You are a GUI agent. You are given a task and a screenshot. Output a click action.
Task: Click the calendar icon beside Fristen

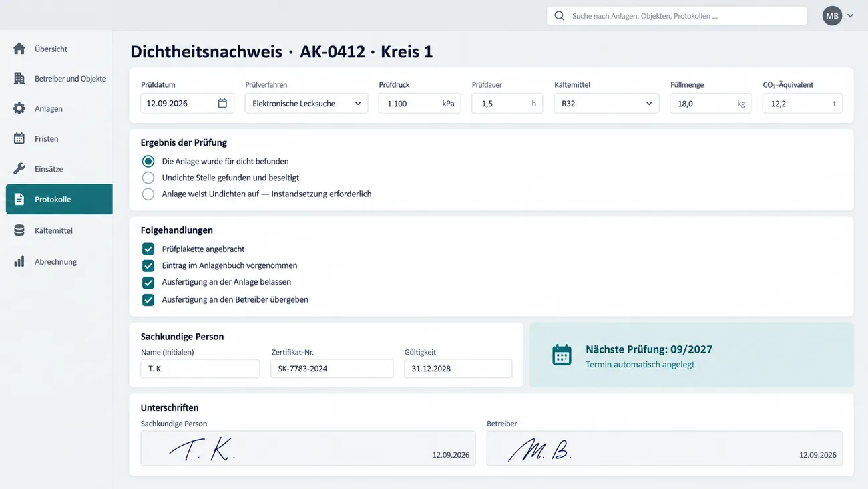pos(19,138)
